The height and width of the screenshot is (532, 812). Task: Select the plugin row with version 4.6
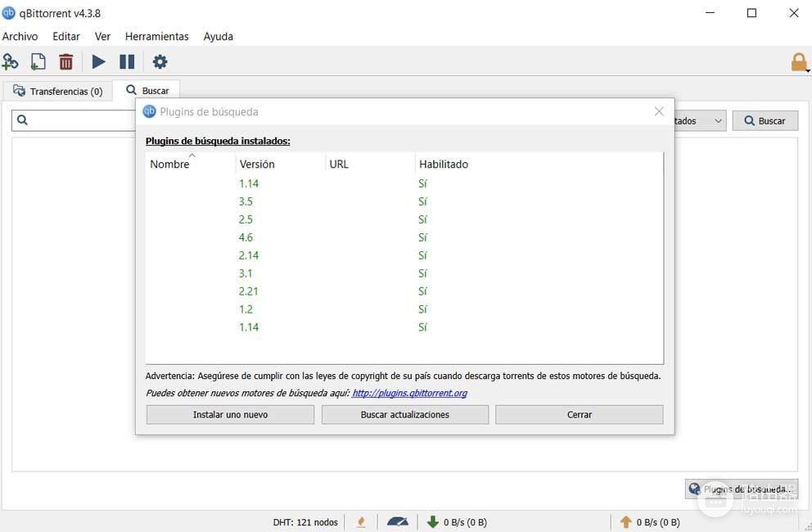coord(404,237)
